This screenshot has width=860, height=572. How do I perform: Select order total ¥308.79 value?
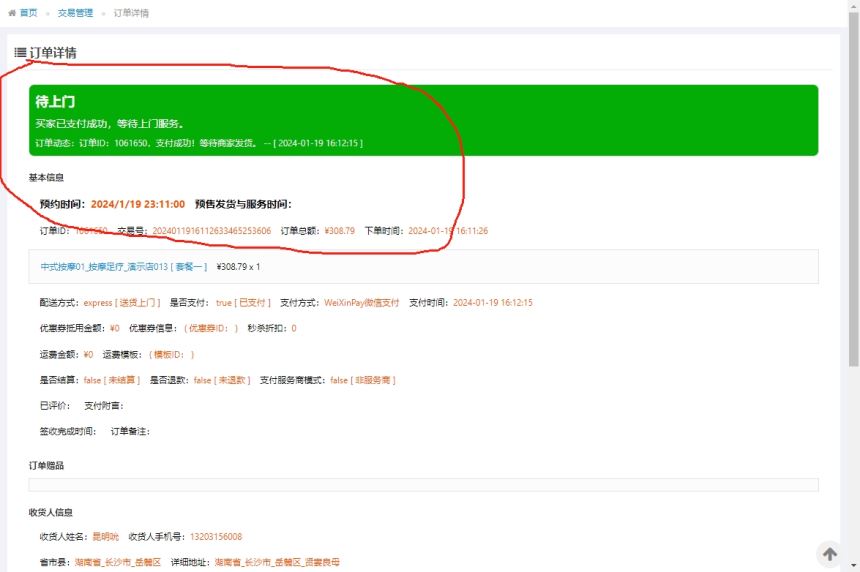[340, 231]
